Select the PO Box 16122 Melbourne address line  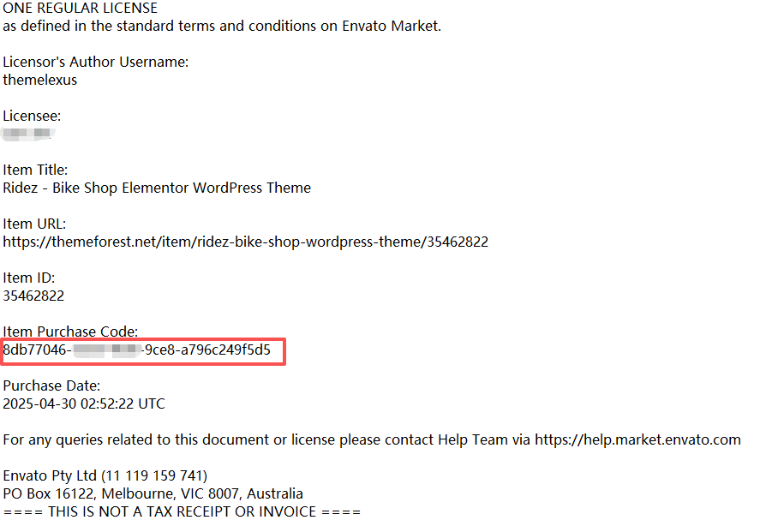[153, 493]
